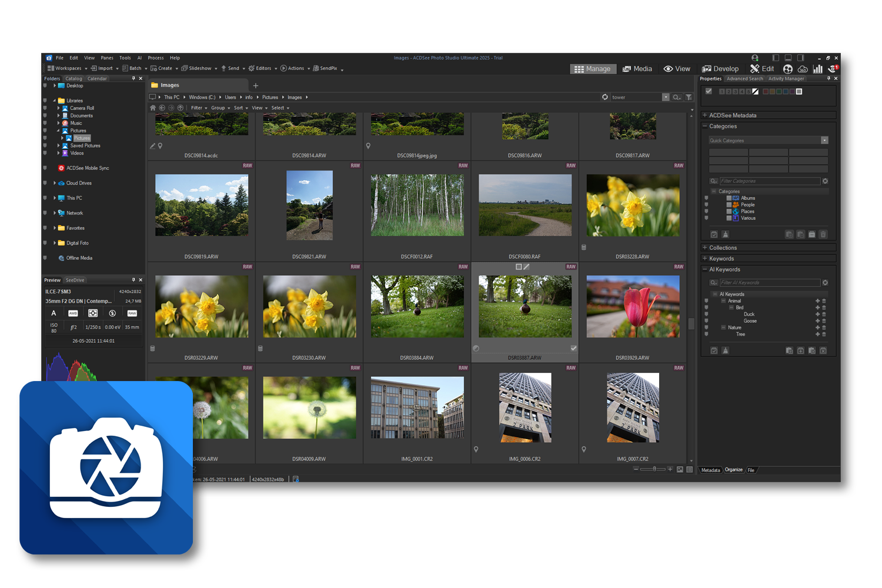Click the Home folder navigation icon
Viewport: 882px width, 588px height.
[x=153, y=108]
